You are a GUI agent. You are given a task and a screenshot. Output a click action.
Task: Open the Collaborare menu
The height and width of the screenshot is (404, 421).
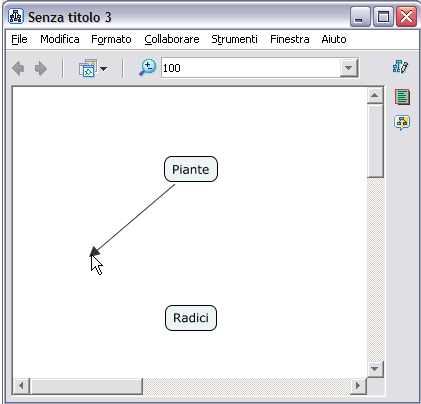tap(172, 39)
